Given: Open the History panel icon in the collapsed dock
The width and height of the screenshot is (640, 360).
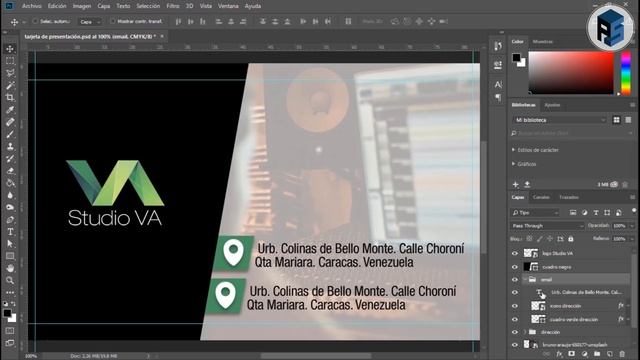Looking at the screenshot, I should click(498, 46).
